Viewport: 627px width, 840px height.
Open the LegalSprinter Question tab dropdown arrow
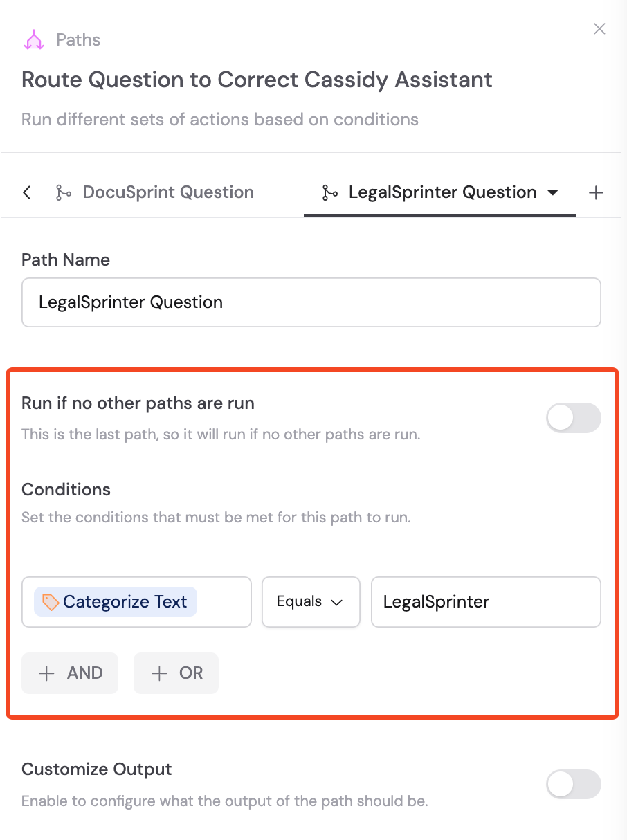(553, 192)
